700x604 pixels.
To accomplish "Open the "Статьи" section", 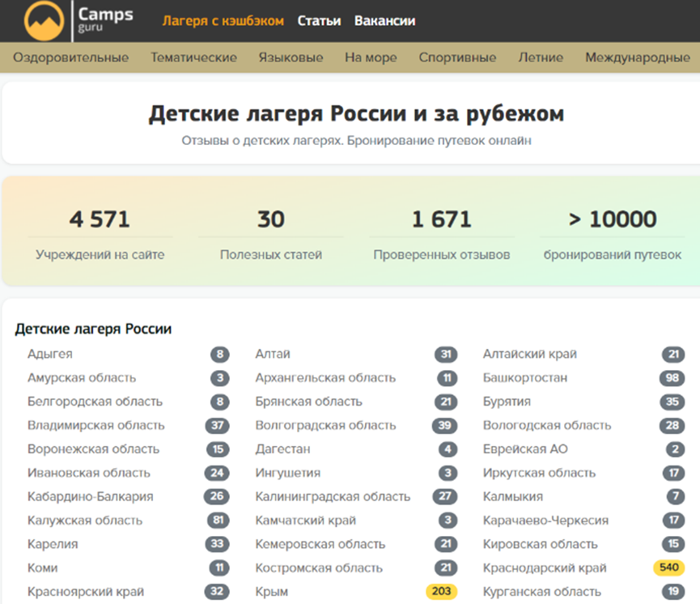I will [319, 21].
